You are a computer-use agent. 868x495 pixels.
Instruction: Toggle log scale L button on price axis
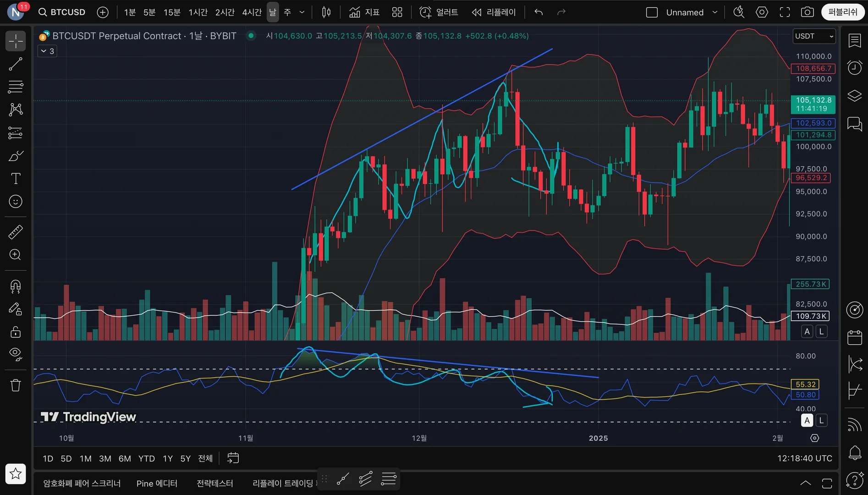(x=822, y=331)
